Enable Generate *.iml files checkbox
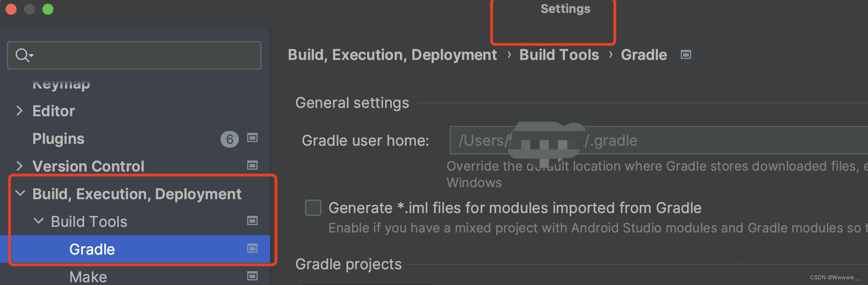The width and height of the screenshot is (868, 285). point(313,208)
